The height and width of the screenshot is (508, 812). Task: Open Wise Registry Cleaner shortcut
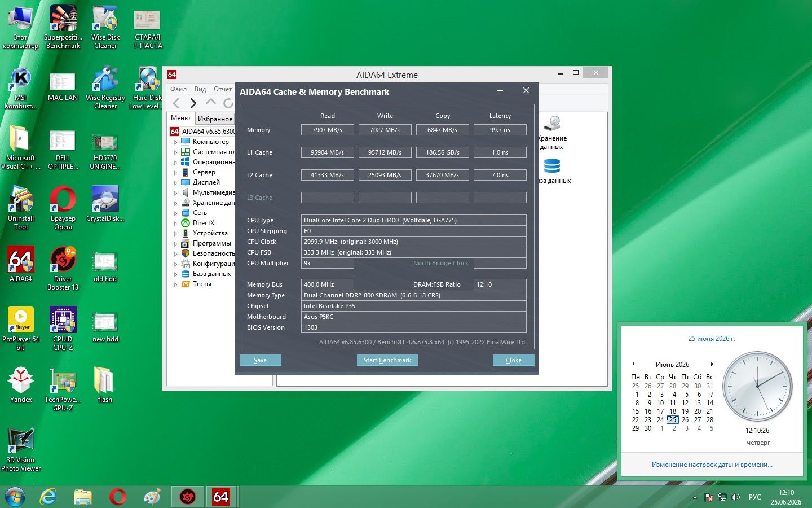105,87
